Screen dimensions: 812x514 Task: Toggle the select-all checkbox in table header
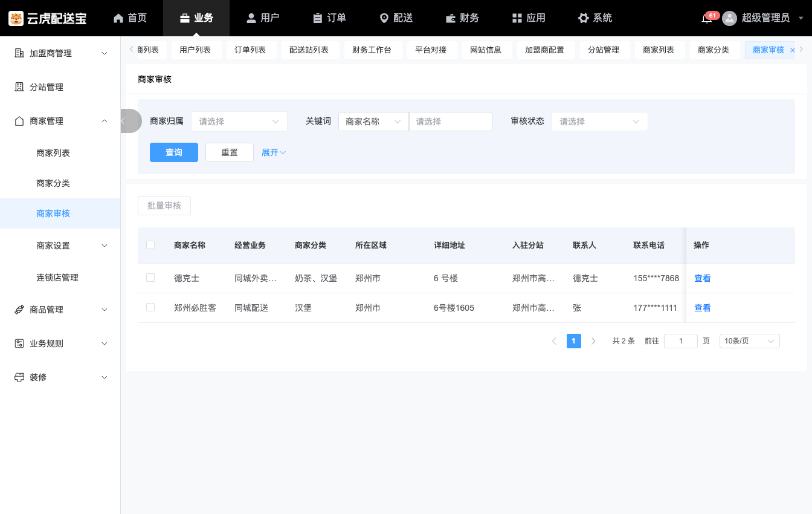(x=150, y=245)
